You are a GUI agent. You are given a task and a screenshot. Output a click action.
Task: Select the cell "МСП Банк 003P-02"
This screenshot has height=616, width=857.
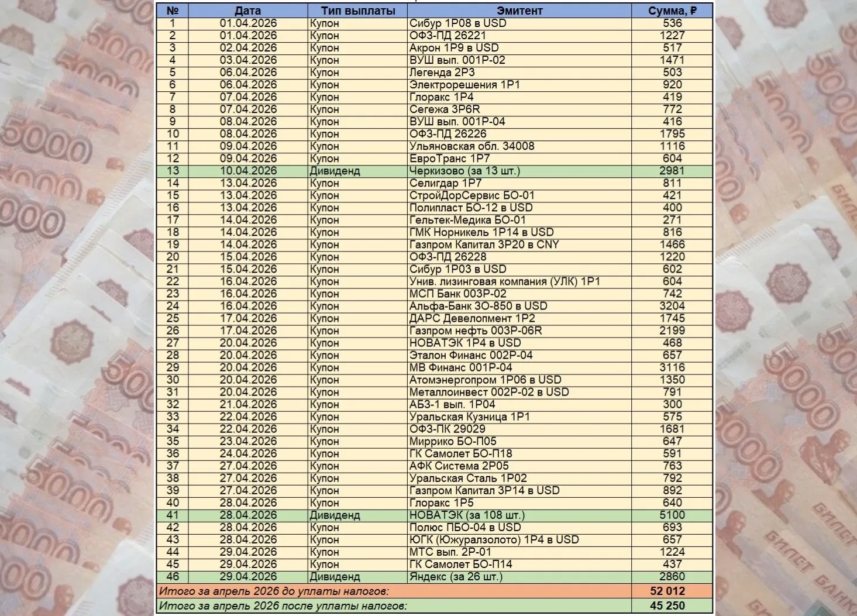(x=519, y=294)
